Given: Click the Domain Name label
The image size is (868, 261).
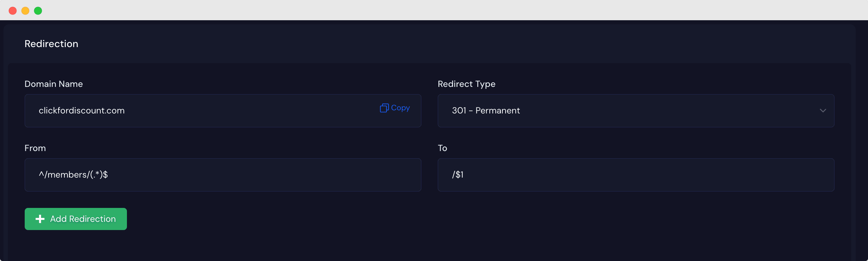Looking at the screenshot, I should [53, 84].
